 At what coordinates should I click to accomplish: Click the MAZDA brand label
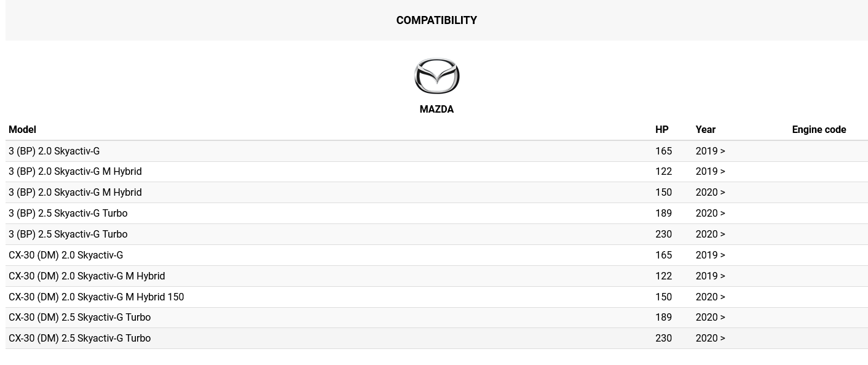[x=436, y=110]
